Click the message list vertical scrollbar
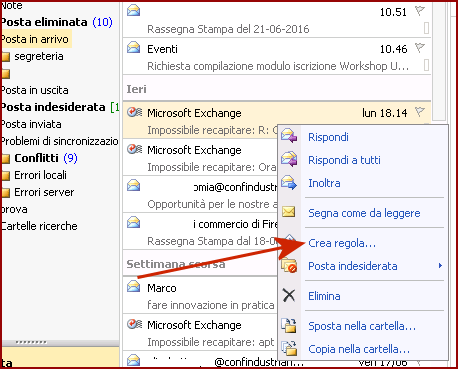The height and width of the screenshot is (369, 458). [x=440, y=62]
